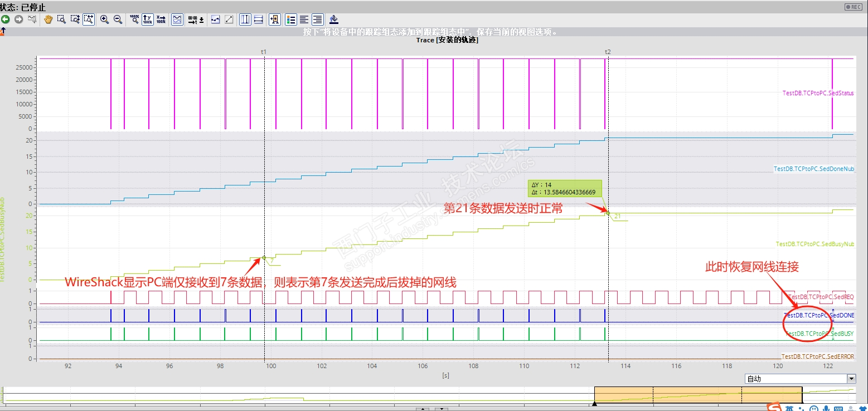Select the zoom selection tool
Image resolution: width=868 pixels, height=411 pixels.
[x=62, y=19]
